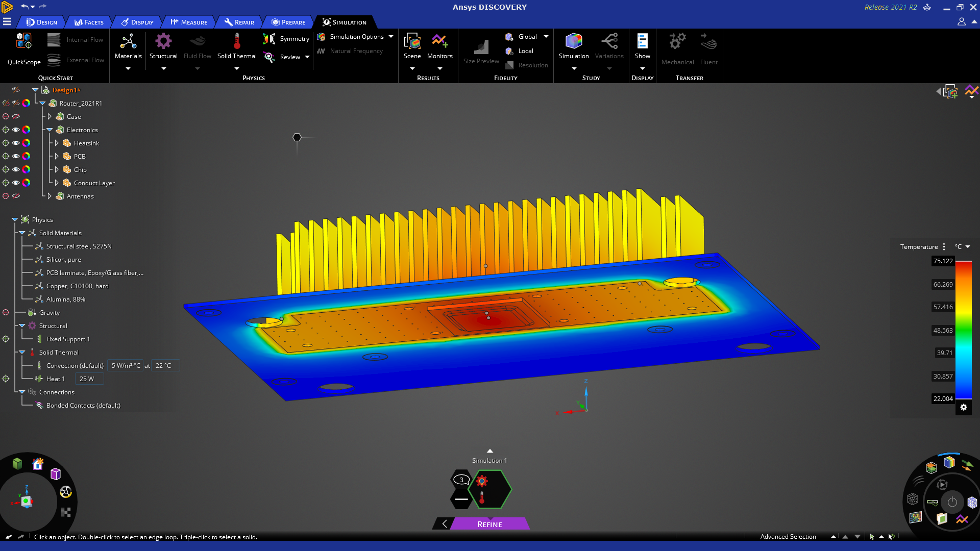Select Global fidelity option
The height and width of the screenshot is (551, 980).
point(527,37)
